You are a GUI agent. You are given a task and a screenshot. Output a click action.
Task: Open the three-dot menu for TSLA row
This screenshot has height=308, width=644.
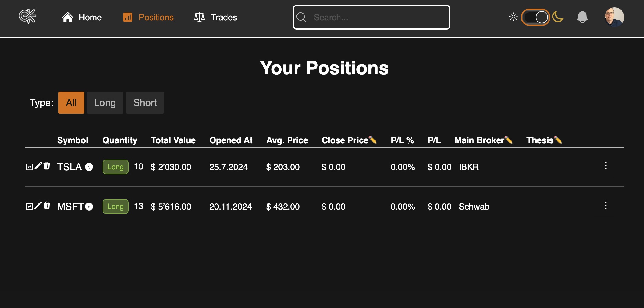tap(606, 166)
